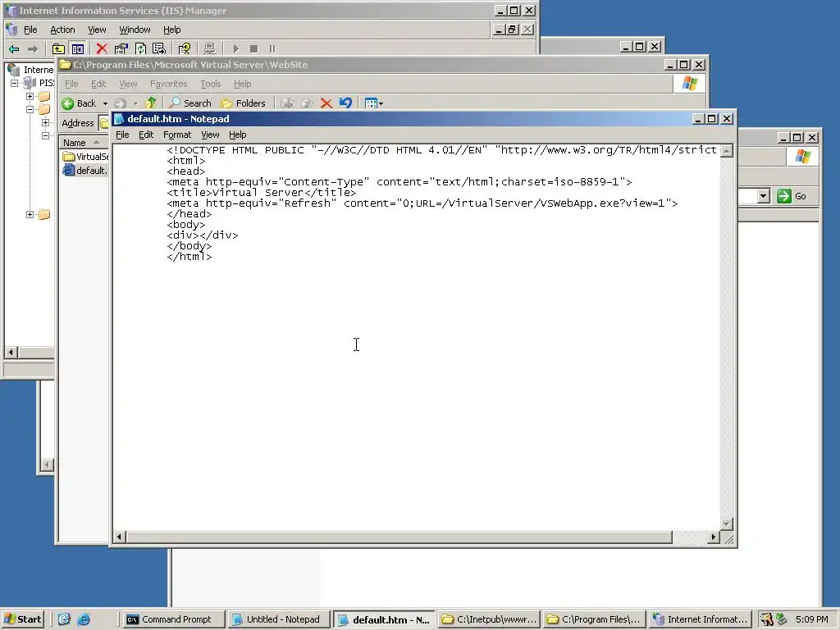840x630 pixels.
Task: Click the Up folder icon in Explorer toolbar
Action: [151, 103]
